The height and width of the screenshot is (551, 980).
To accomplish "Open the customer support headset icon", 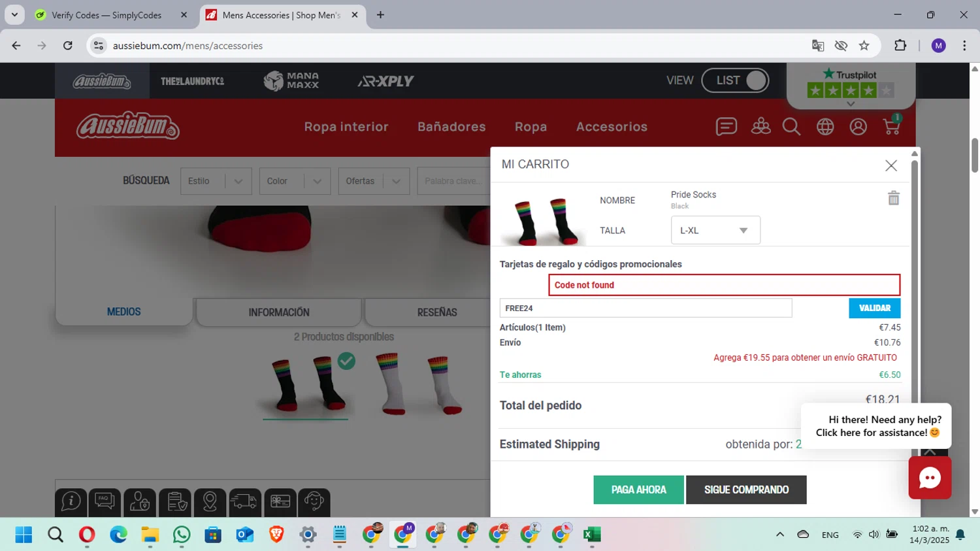I will pyautogui.click(x=314, y=502).
